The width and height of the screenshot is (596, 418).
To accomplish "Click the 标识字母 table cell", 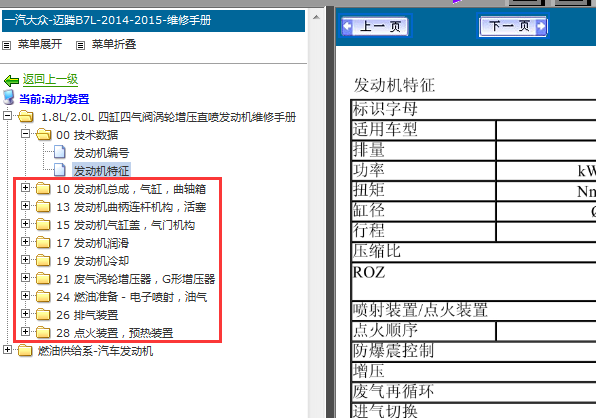I will click(473, 110).
